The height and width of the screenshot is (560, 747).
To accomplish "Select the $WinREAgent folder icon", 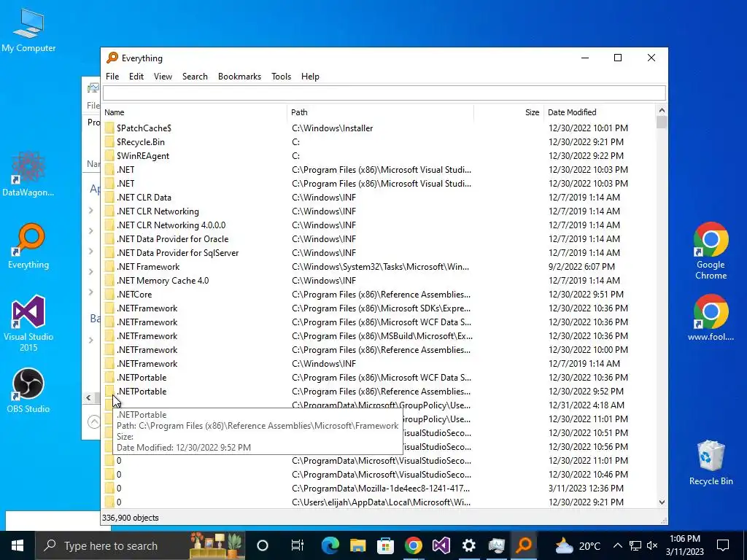I will pyautogui.click(x=110, y=156).
